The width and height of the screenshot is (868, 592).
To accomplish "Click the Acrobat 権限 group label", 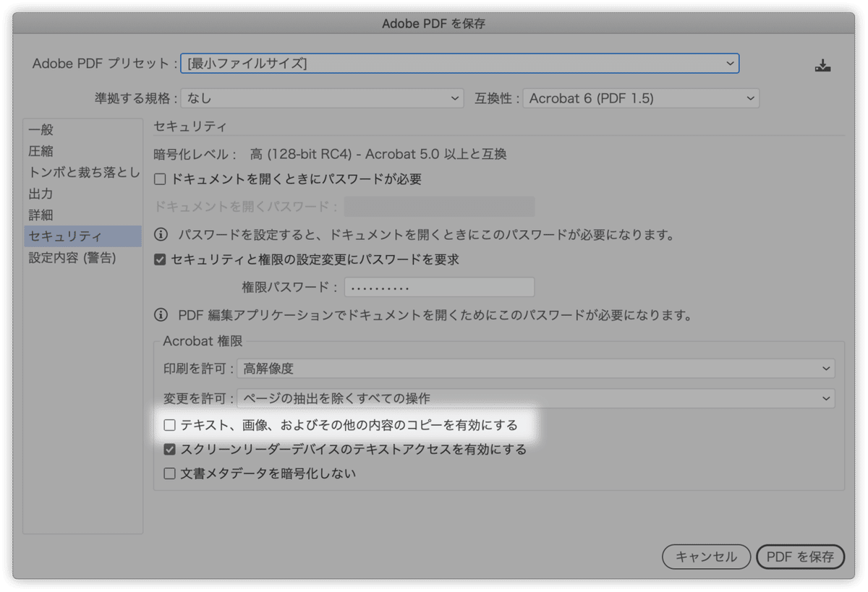I will (x=203, y=341).
